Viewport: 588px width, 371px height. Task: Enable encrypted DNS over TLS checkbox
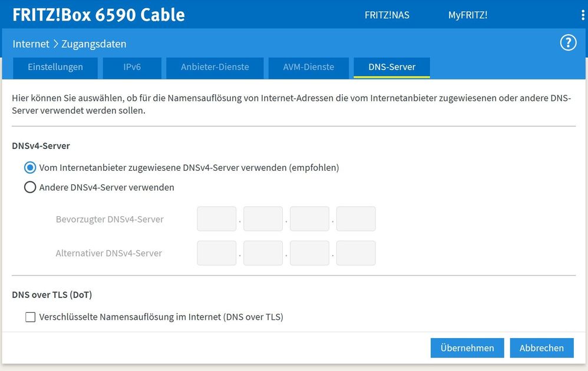click(x=31, y=317)
